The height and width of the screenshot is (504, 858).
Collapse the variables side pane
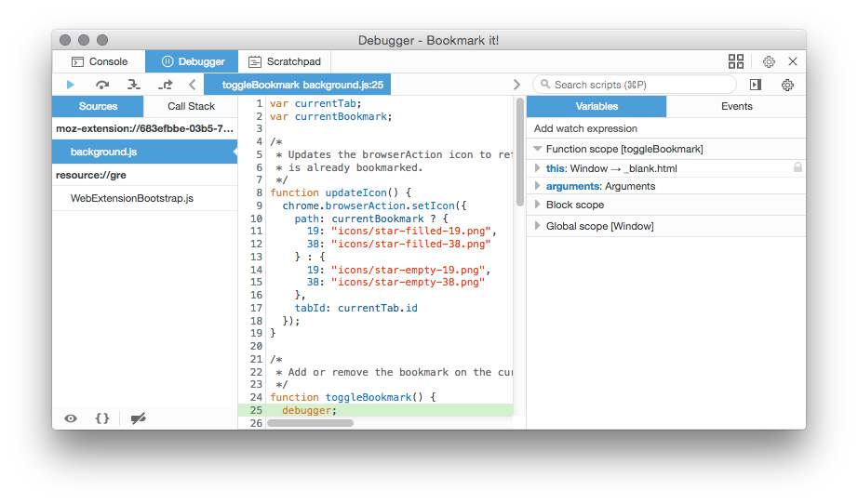(x=756, y=85)
